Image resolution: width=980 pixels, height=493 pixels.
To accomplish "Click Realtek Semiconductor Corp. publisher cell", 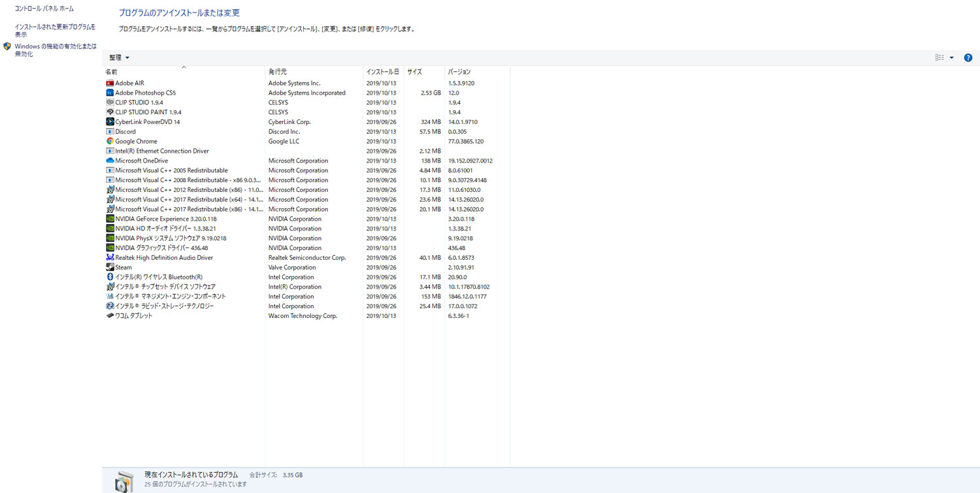I will [307, 257].
